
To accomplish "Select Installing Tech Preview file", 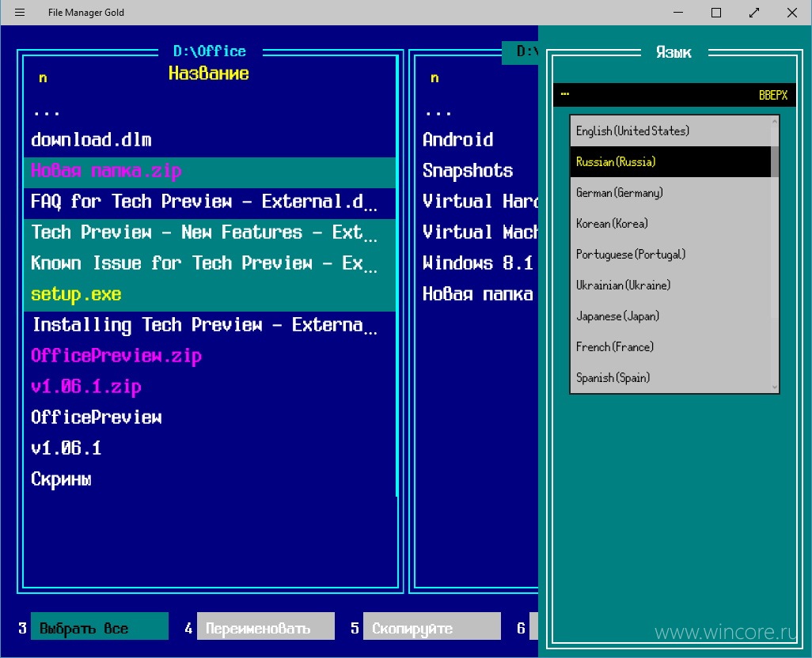I will click(209, 325).
